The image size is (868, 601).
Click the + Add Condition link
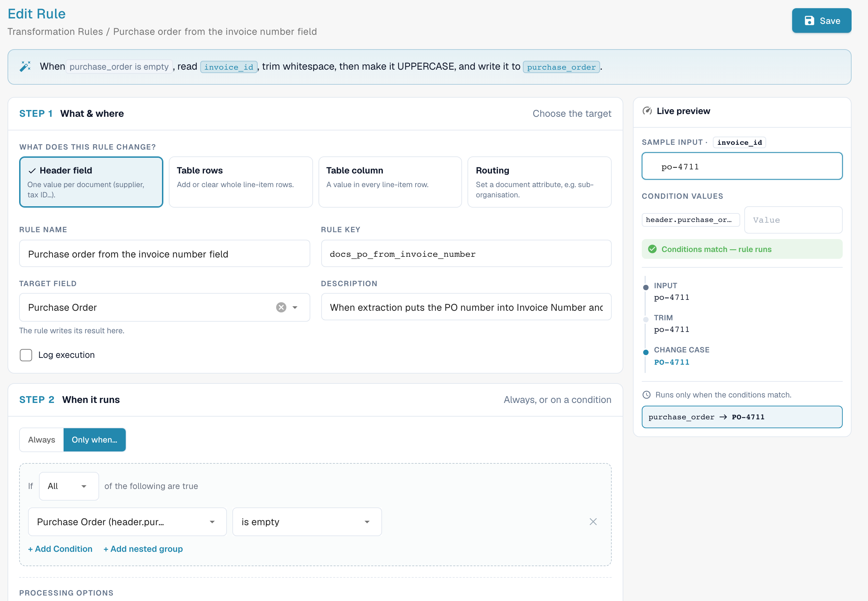[60, 549]
